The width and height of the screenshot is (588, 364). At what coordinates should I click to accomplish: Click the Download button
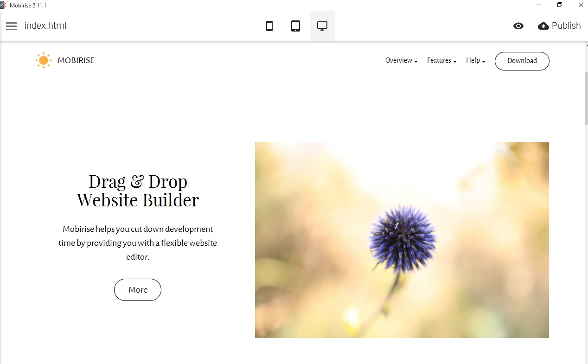(522, 61)
